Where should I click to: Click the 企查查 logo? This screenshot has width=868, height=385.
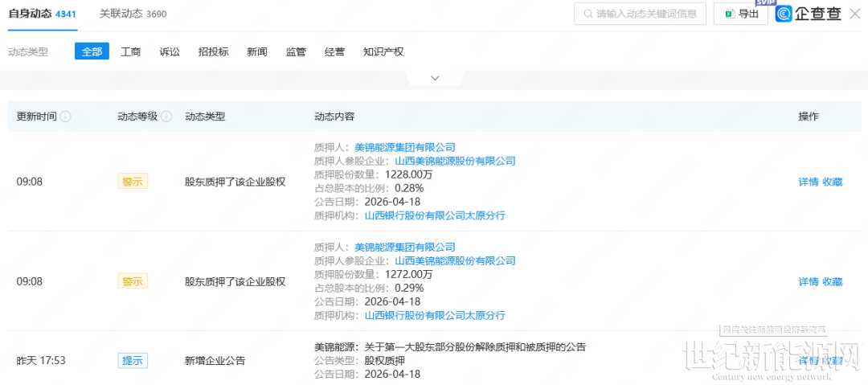click(x=809, y=14)
